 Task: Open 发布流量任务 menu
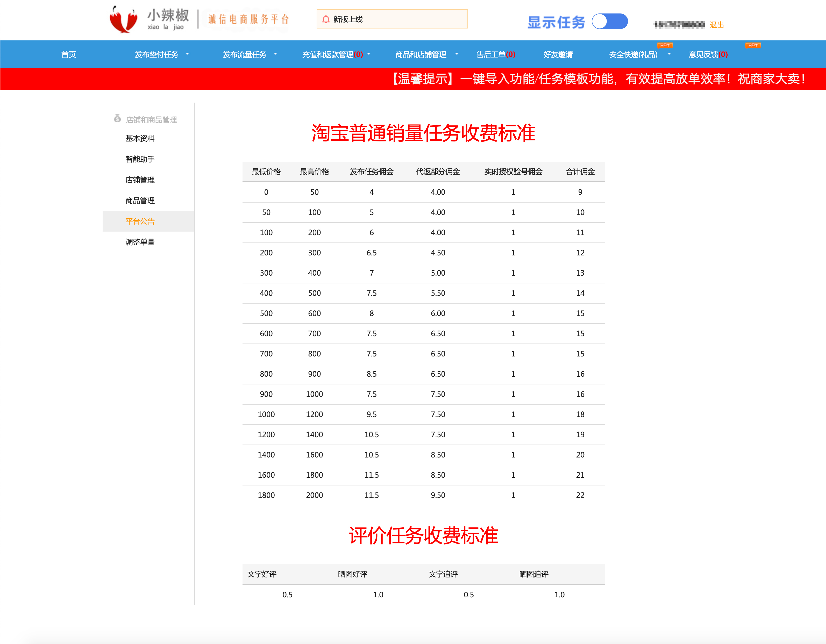click(245, 54)
